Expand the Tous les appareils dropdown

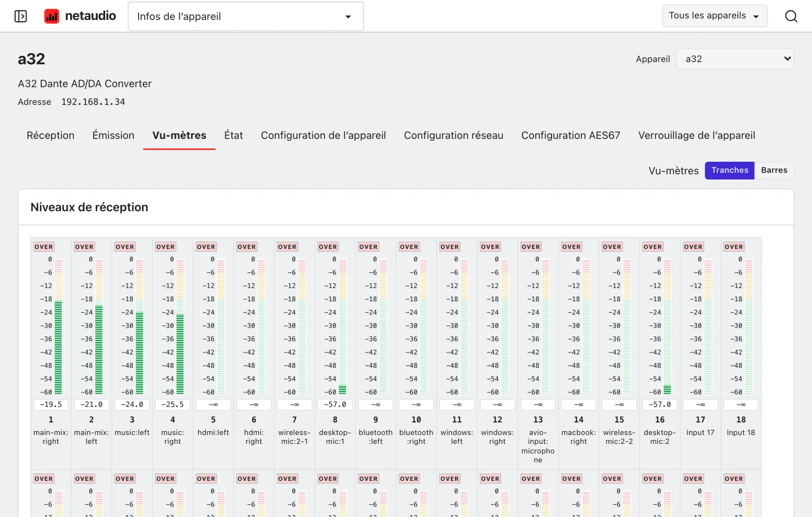[715, 16]
